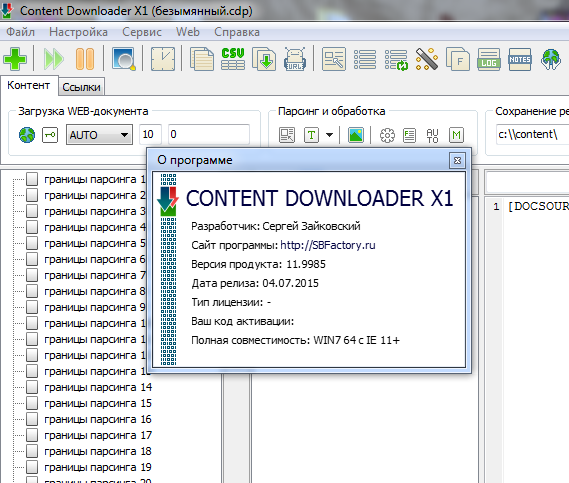Click the download files icon with green arrow
The image size is (569, 483).
(x=264, y=59)
